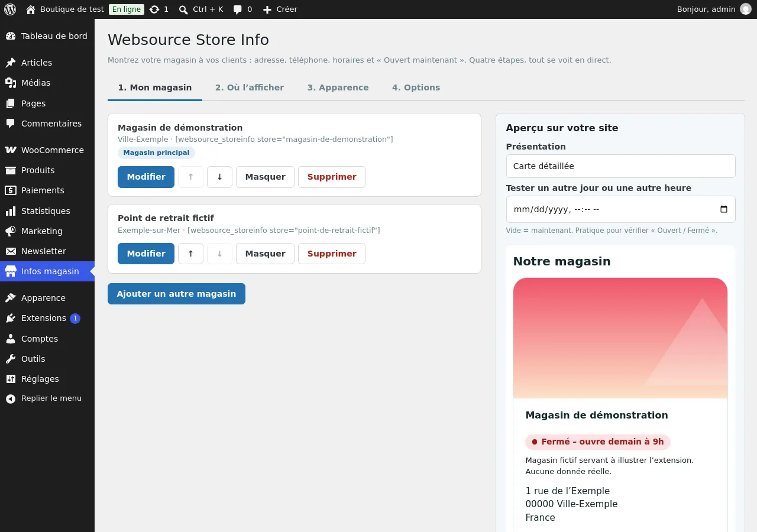Open the Newsletter envelope icon
The image size is (757, 532).
click(11, 251)
